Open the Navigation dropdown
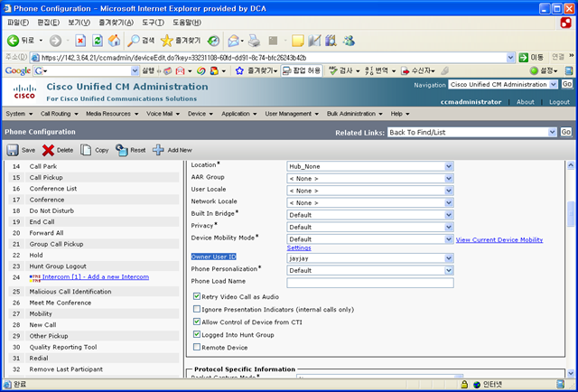 (503, 84)
